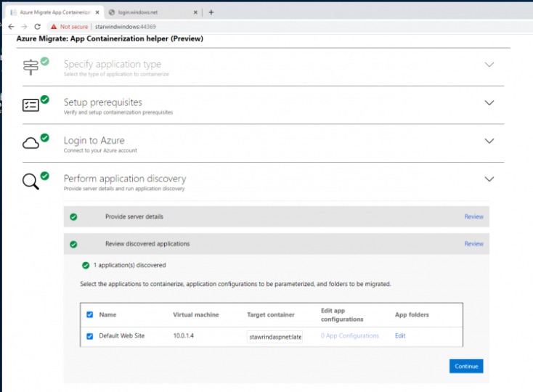Collapse the Perform application discovery section
Screen dimensions: 533x392
tap(489, 179)
